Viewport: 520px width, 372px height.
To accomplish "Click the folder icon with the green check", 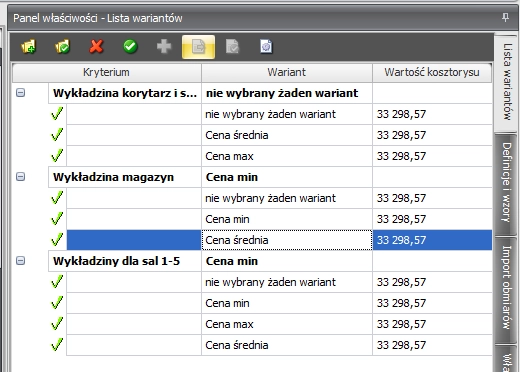I will coord(62,47).
